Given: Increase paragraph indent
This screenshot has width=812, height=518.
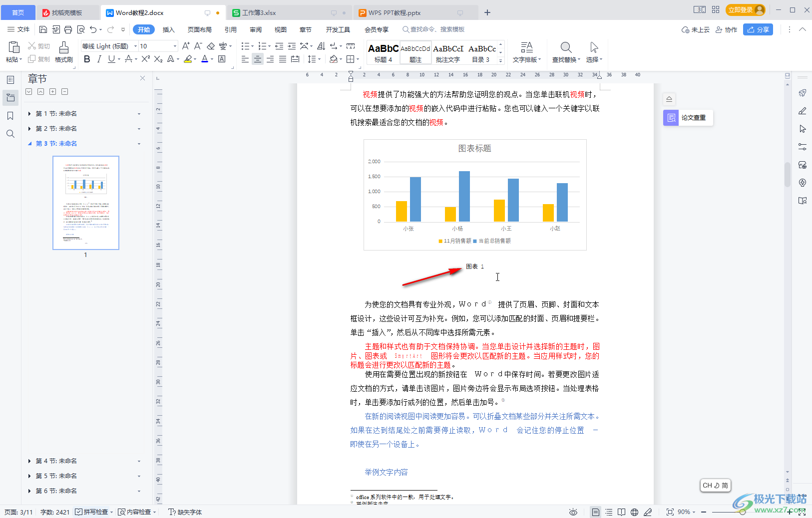Looking at the screenshot, I should (x=292, y=46).
